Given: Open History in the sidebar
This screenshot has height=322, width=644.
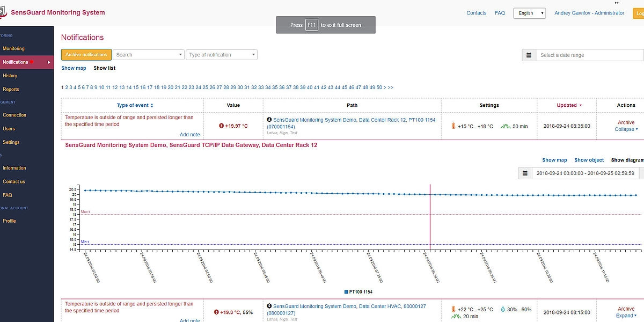Looking at the screenshot, I should [10, 76].
